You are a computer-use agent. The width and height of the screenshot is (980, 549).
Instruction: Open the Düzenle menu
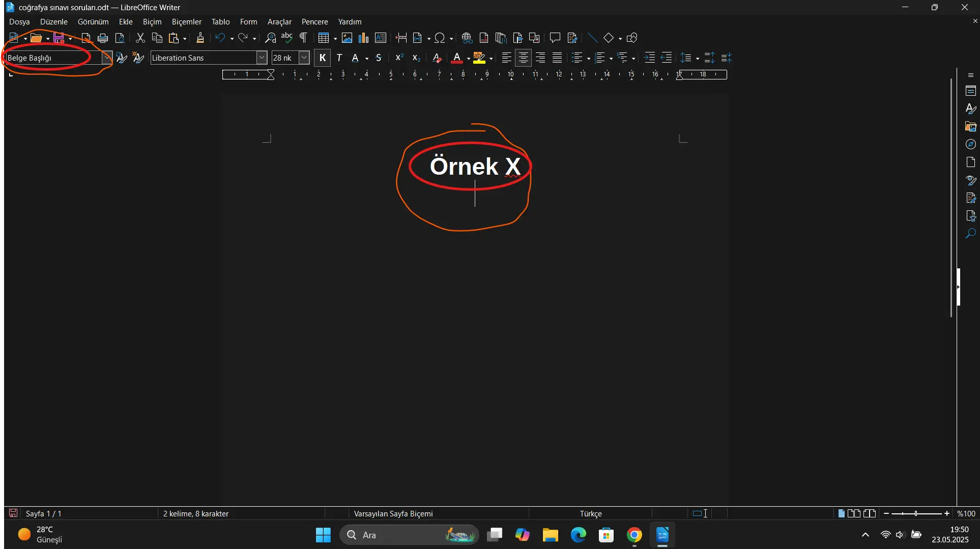click(54, 22)
